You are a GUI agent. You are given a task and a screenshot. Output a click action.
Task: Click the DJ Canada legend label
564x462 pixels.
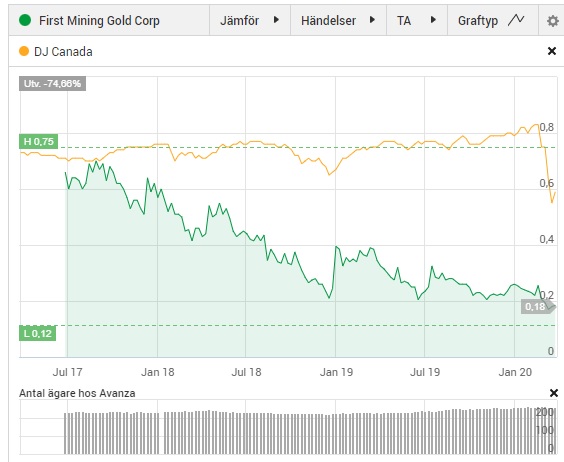coord(63,52)
